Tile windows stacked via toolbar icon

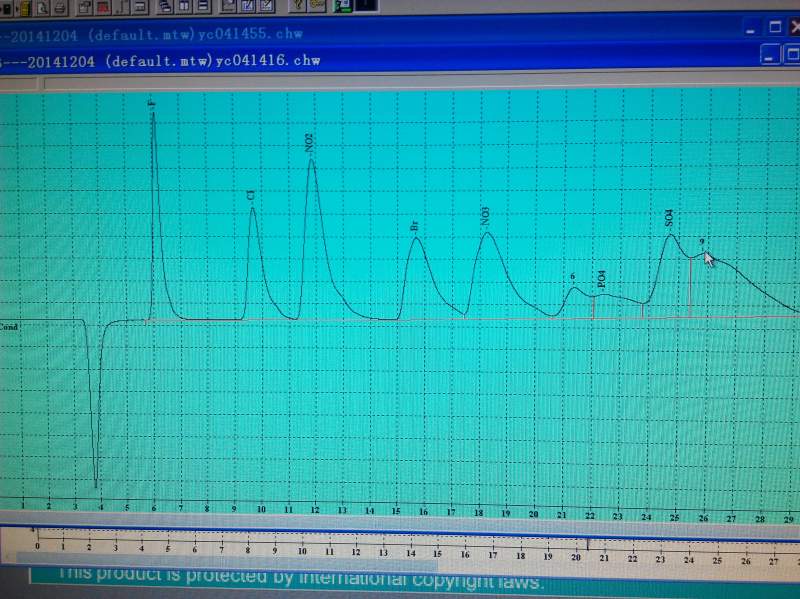pyautogui.click(x=203, y=6)
